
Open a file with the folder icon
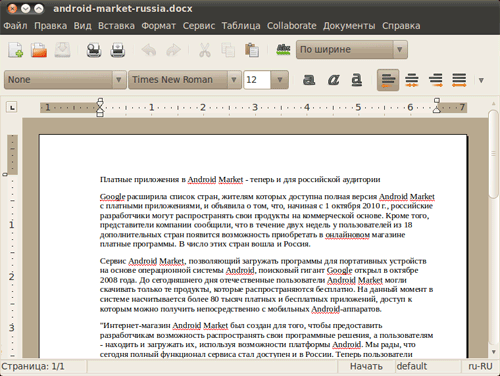(x=39, y=50)
